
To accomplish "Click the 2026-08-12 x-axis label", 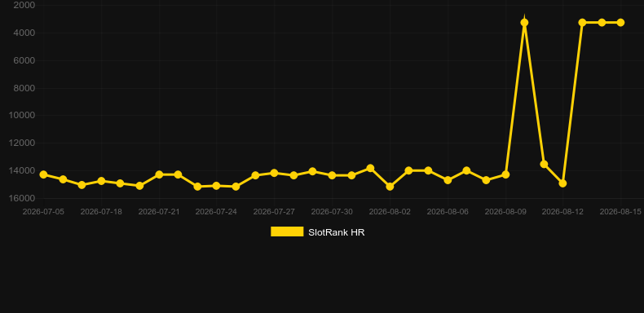I will (563, 212).
